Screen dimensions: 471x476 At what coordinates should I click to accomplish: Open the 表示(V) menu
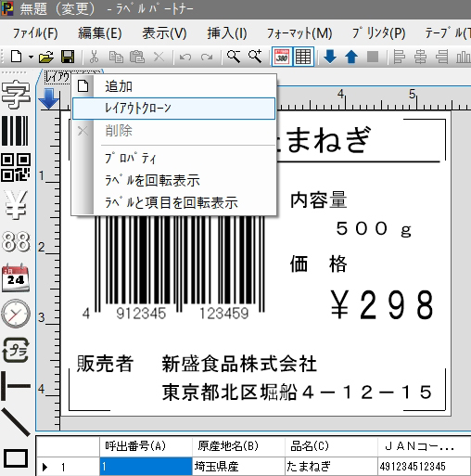[164, 32]
